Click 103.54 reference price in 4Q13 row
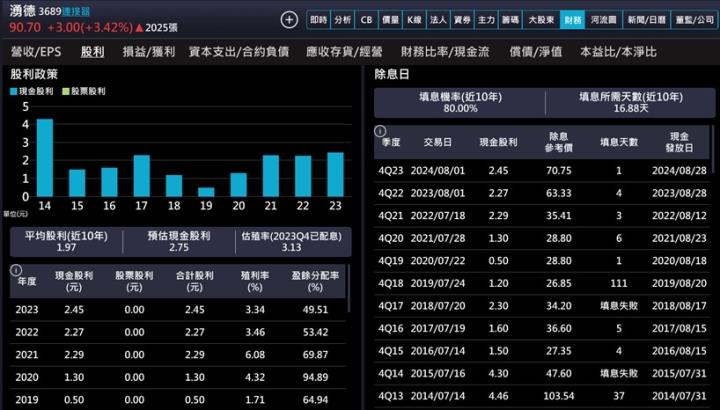The height and width of the screenshot is (410, 720). tap(559, 396)
